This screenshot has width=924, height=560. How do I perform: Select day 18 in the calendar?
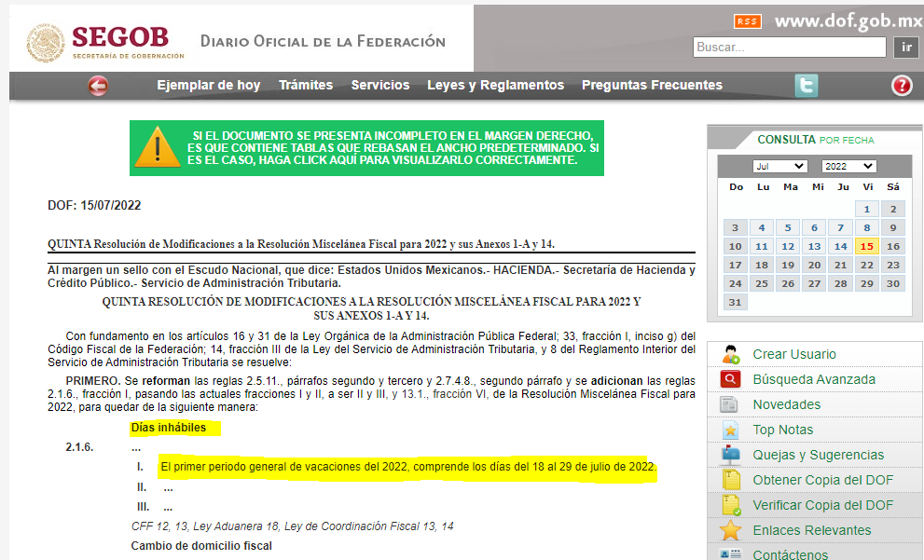(762, 265)
